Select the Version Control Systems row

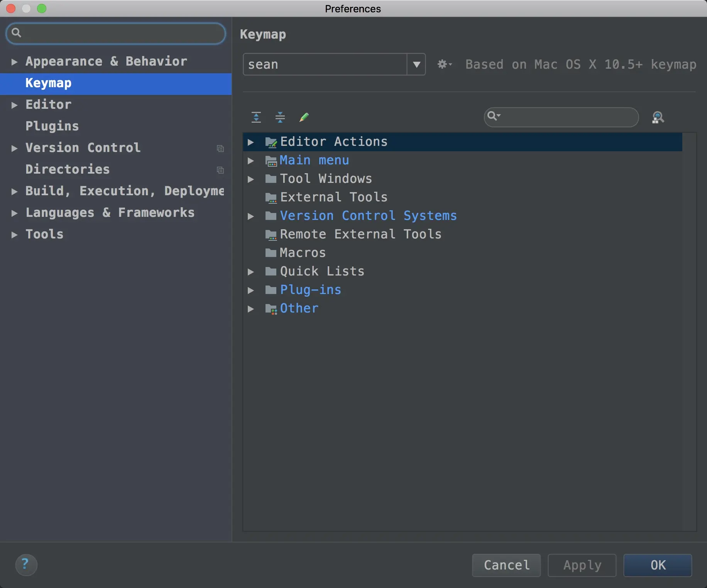pos(463,216)
